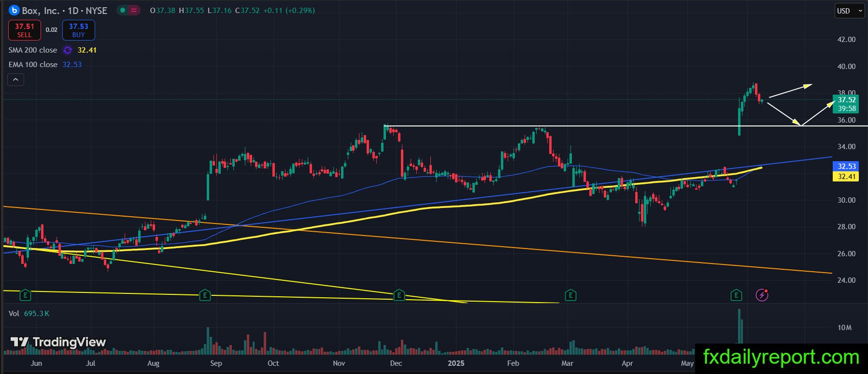Screen dimensions: 868x374
Task: Click the 10M volume axis label
Action: [x=845, y=328]
